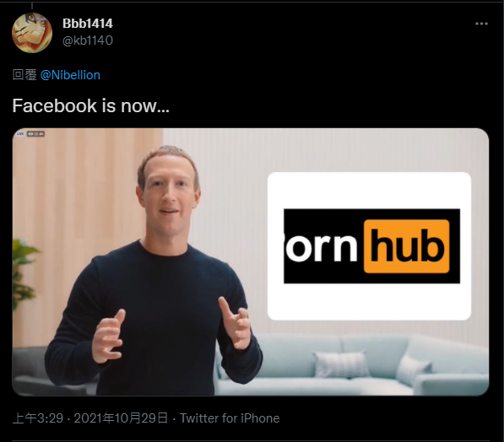Open the @Nibellion profile link
Screen dimensions: 504x442
pos(70,75)
